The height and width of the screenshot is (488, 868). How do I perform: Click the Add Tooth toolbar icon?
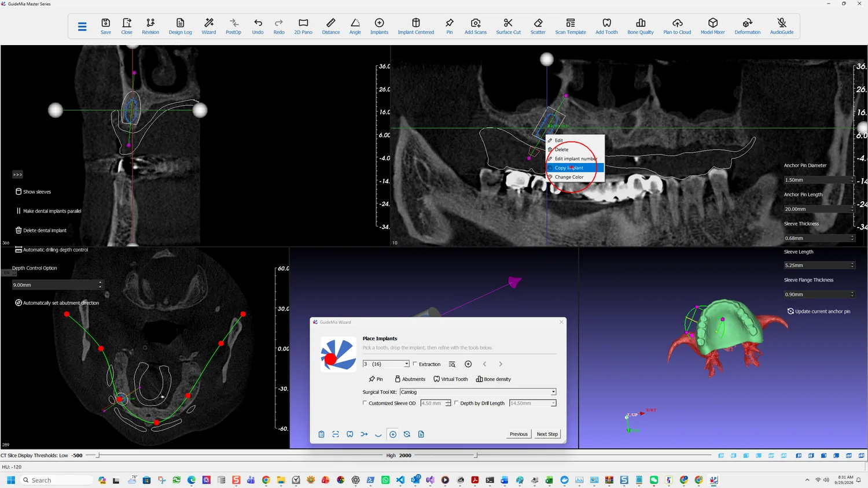pyautogui.click(x=606, y=26)
